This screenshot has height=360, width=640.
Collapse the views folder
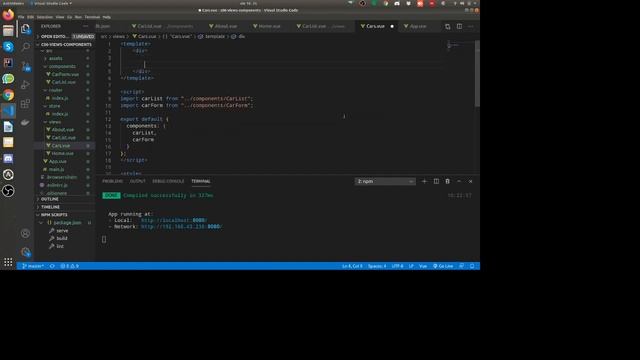[54, 122]
